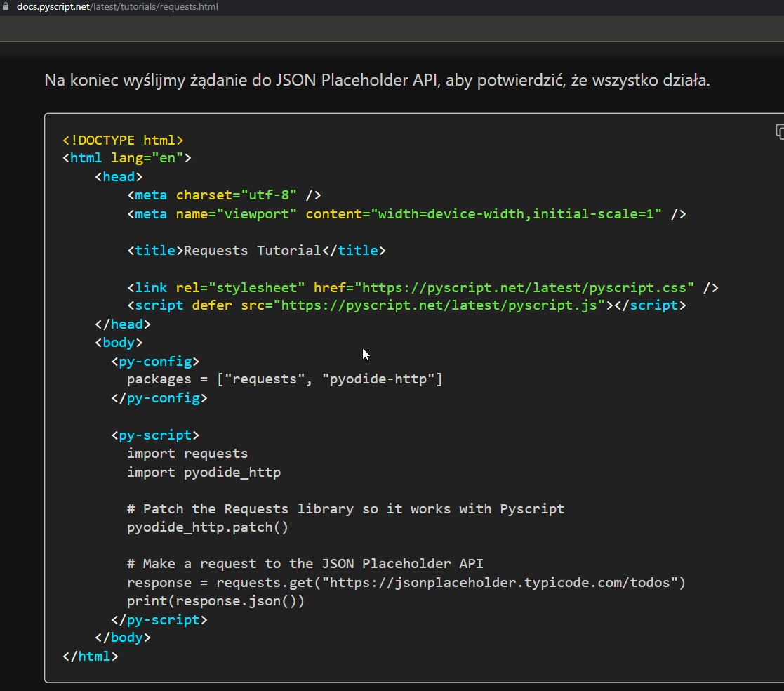Click the script defer pyscript.js line
The width and height of the screenshot is (784, 691).
tap(406, 305)
